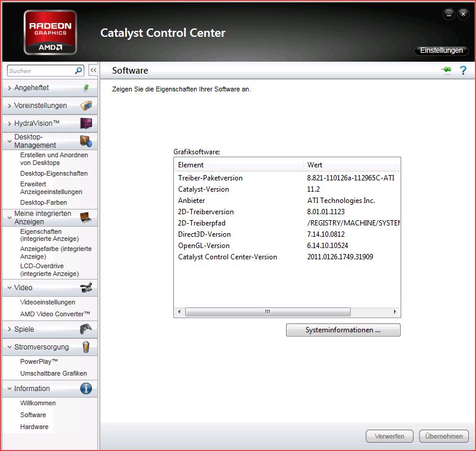Open Erweitert Anzeigeeinstellungen

pyautogui.click(x=51, y=188)
